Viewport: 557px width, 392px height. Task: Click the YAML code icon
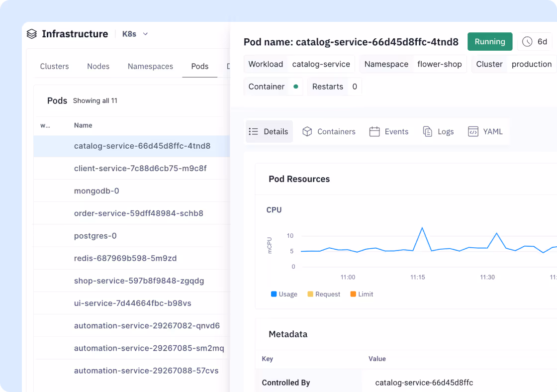pyautogui.click(x=473, y=131)
